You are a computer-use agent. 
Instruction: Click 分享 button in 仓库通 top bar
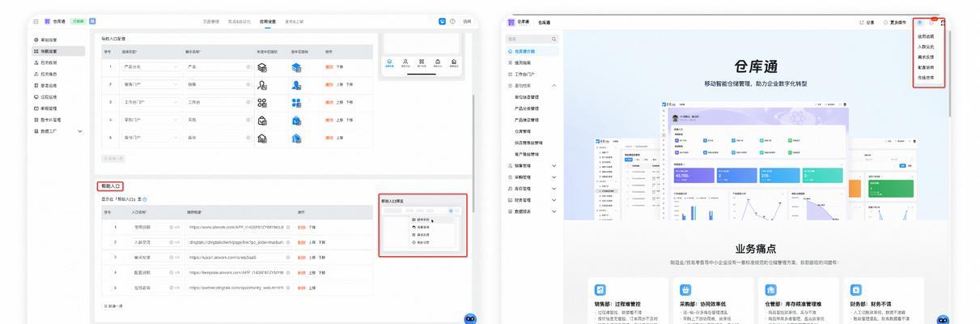[867, 22]
